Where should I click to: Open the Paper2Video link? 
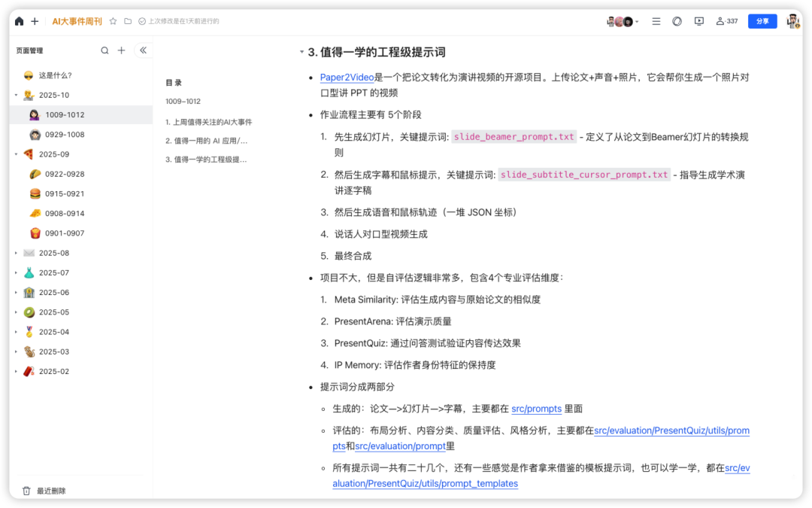pos(347,78)
